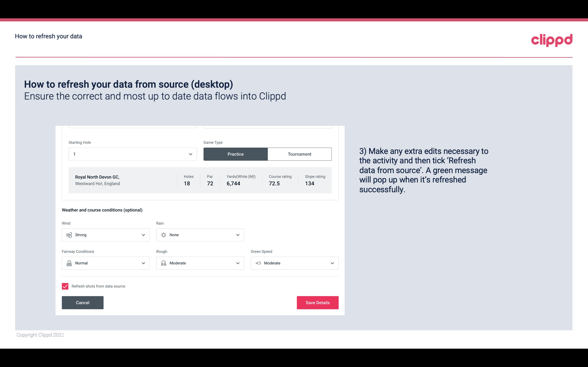
Task: Click the starting hole dropdown arrow
Action: click(190, 154)
